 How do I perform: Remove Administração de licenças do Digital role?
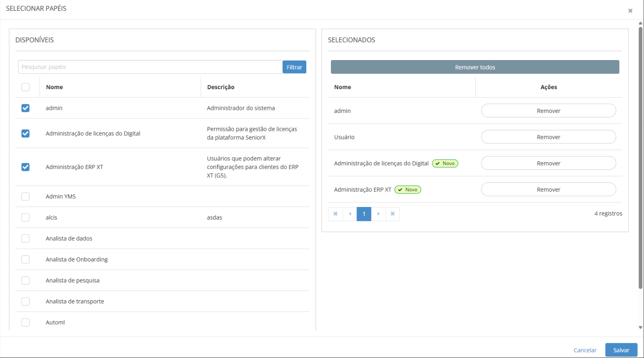coord(548,164)
